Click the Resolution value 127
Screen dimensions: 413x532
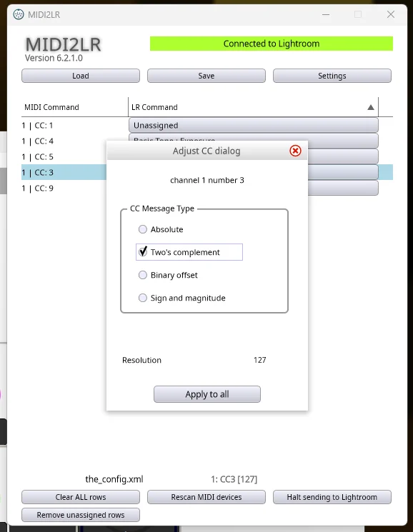(x=259, y=360)
